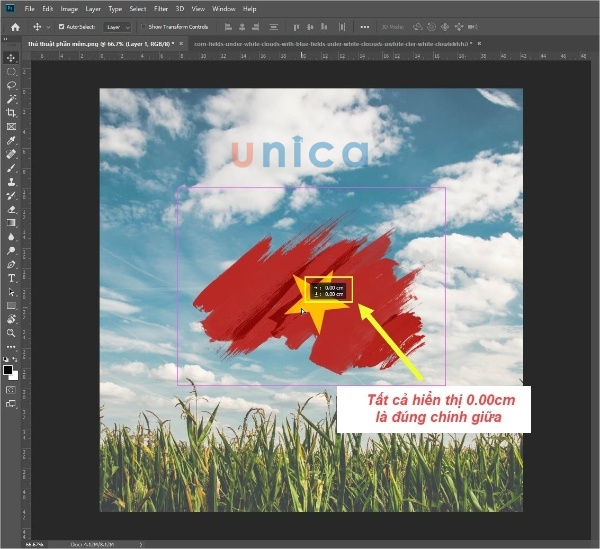The height and width of the screenshot is (549, 600).
Task: Align right edges of layers
Action: 256,27
